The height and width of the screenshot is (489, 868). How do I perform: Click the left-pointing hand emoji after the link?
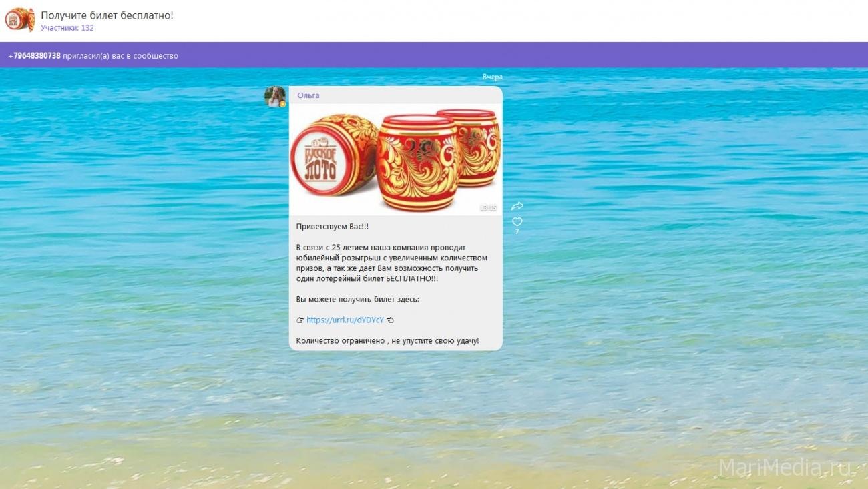coord(390,320)
